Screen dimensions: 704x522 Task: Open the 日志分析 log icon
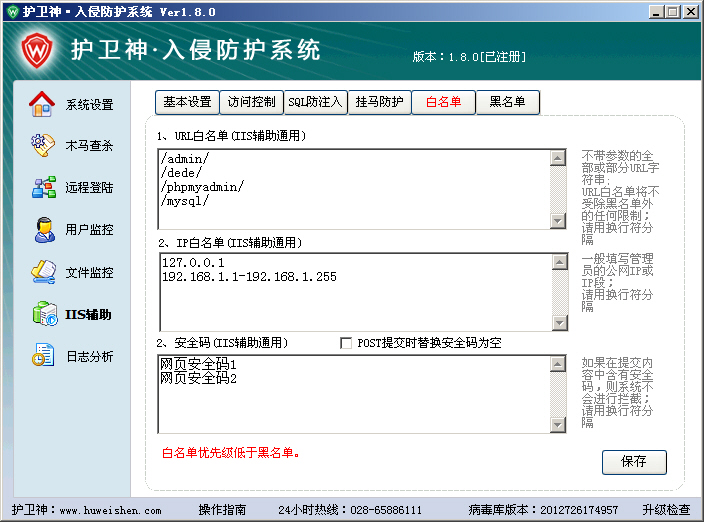(x=43, y=355)
